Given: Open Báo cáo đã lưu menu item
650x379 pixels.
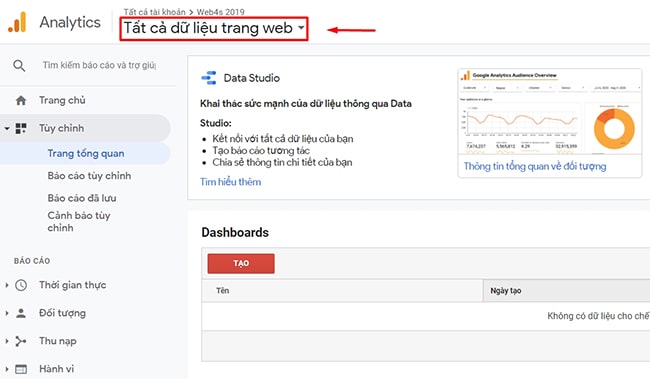Looking at the screenshot, I should (82, 198).
